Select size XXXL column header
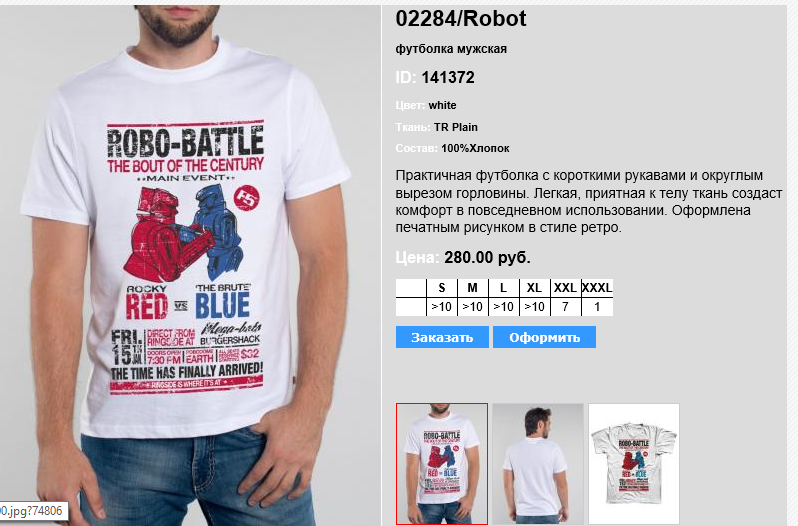This screenshot has width=798, height=526. pos(597,288)
